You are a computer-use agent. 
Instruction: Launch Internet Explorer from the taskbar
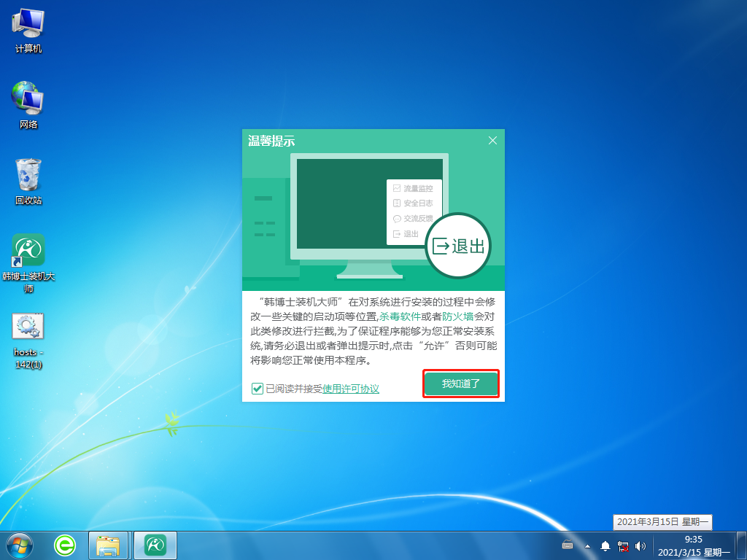click(64, 545)
